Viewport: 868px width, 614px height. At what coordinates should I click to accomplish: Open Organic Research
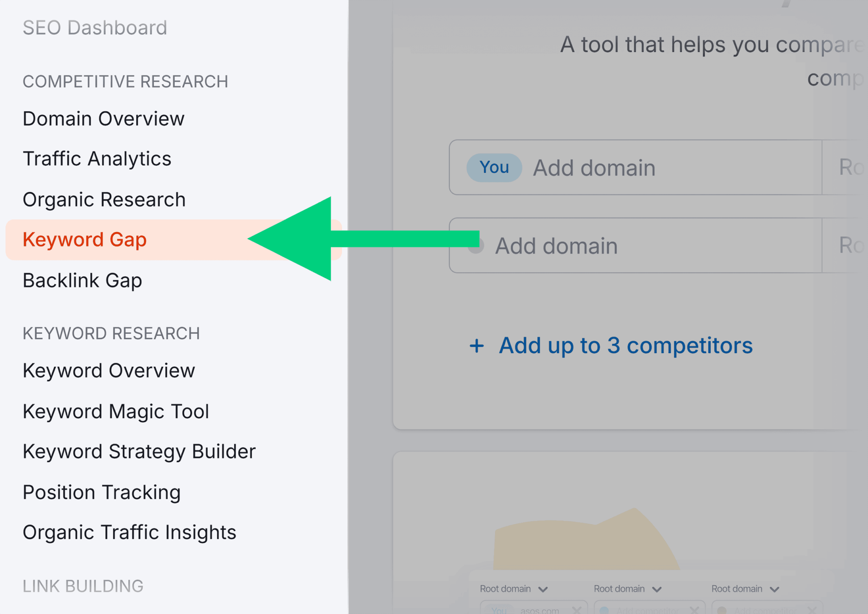point(104,200)
